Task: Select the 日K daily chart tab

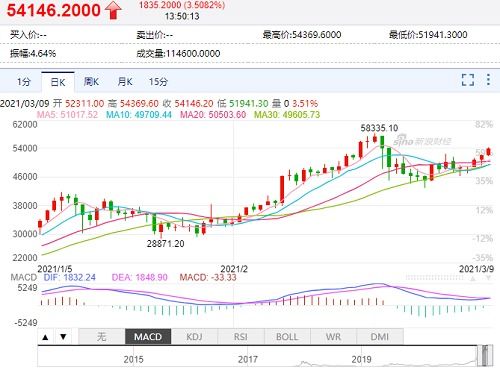Action: coord(58,82)
